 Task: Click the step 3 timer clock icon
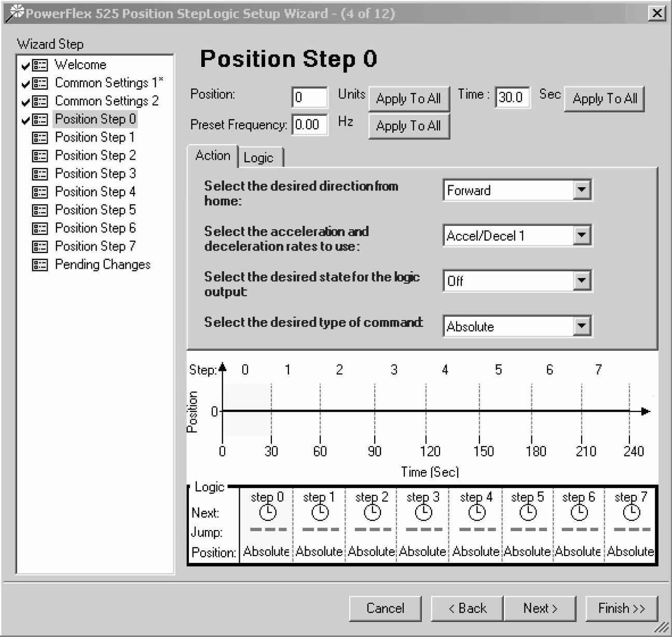tap(423, 513)
